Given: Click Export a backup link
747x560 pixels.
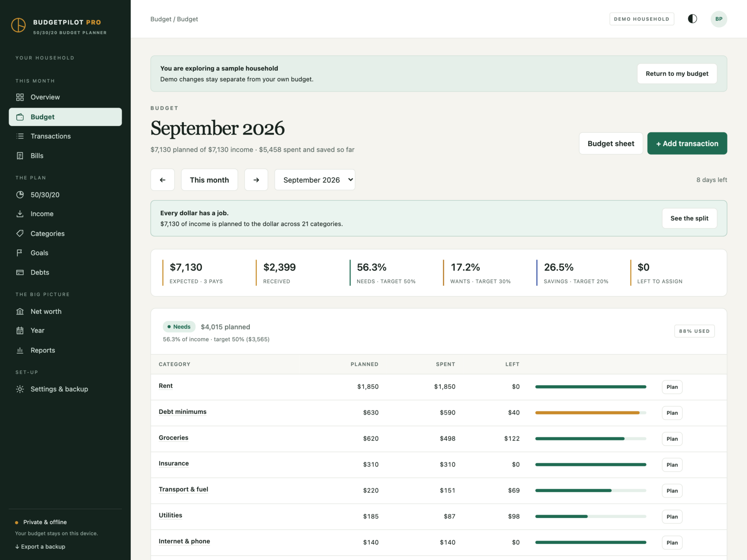Looking at the screenshot, I should coord(40,546).
